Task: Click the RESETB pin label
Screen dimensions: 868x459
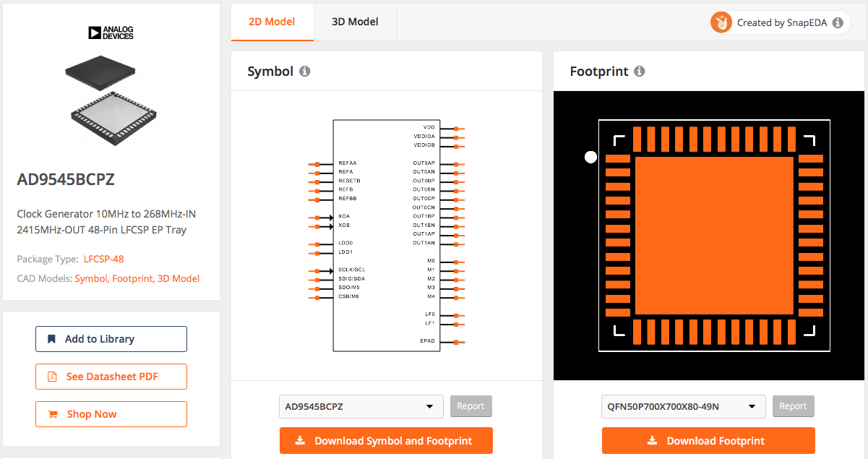Action: coord(349,181)
